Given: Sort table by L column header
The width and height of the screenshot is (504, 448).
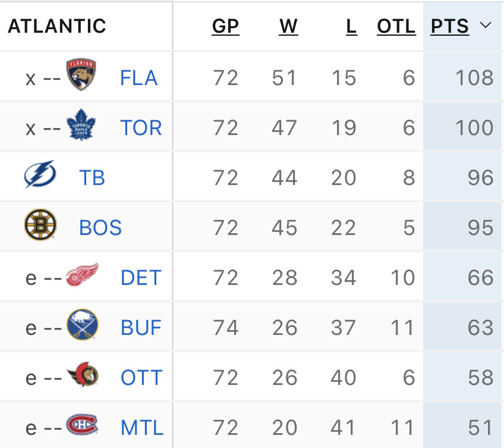Looking at the screenshot, I should tap(351, 26).
